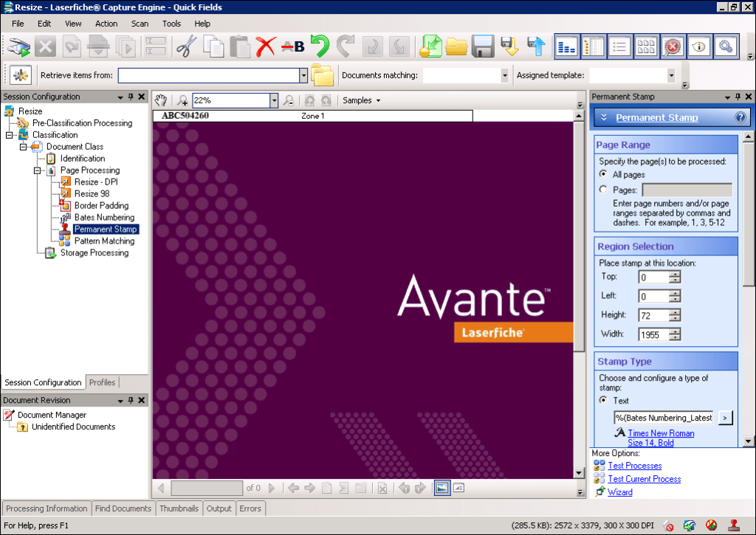
Task: Select Pattern Matching process in tree
Action: coord(104,241)
